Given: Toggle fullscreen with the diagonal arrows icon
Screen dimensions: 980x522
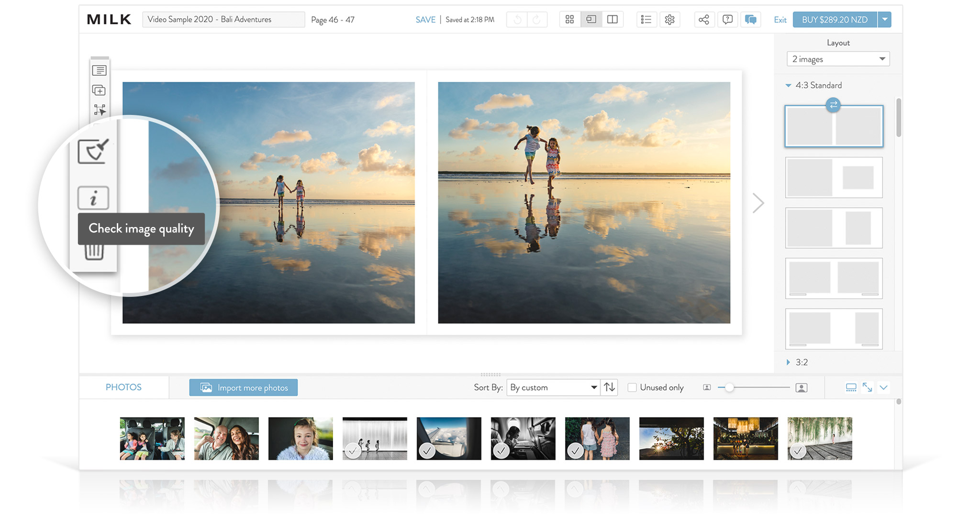Looking at the screenshot, I should [867, 387].
